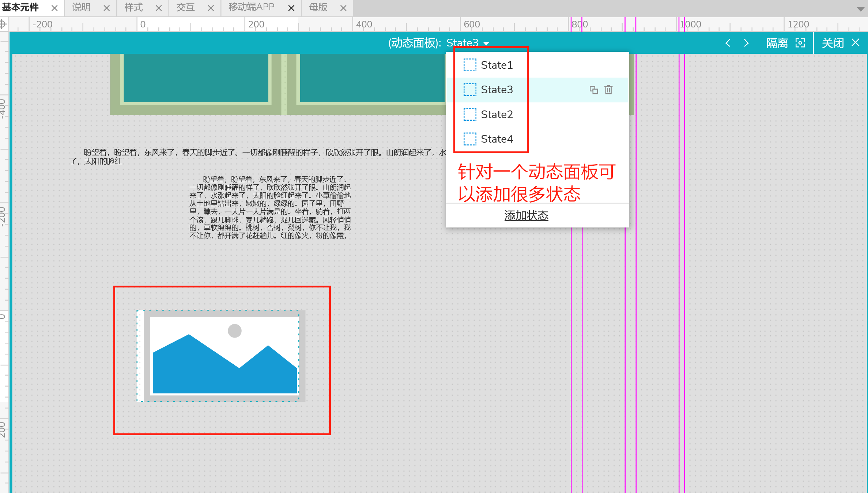Select State4 from the state list

(497, 139)
